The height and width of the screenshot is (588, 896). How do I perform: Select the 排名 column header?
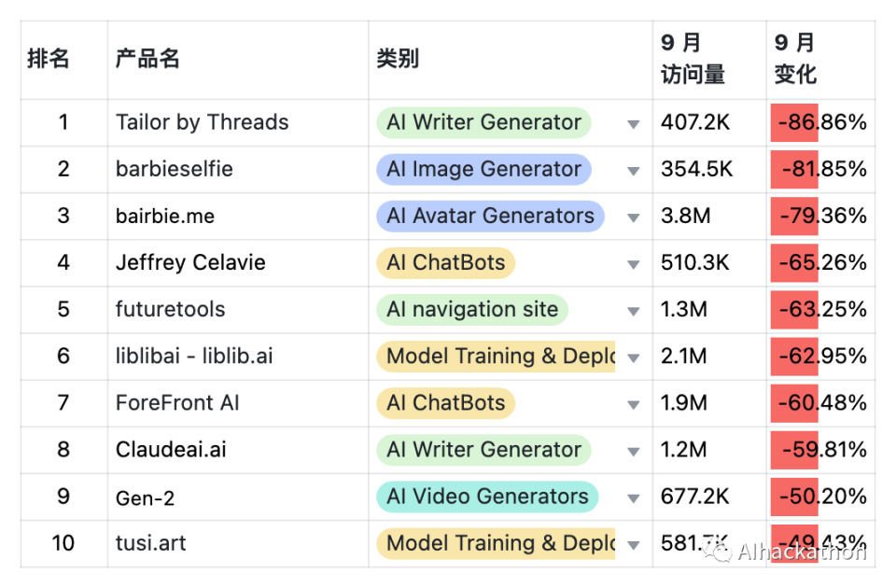pos(49,60)
